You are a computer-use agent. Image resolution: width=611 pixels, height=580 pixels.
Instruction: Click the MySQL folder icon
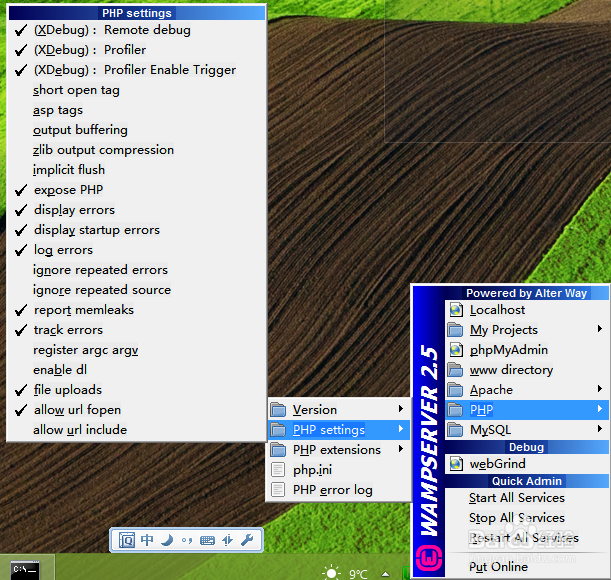pos(455,430)
